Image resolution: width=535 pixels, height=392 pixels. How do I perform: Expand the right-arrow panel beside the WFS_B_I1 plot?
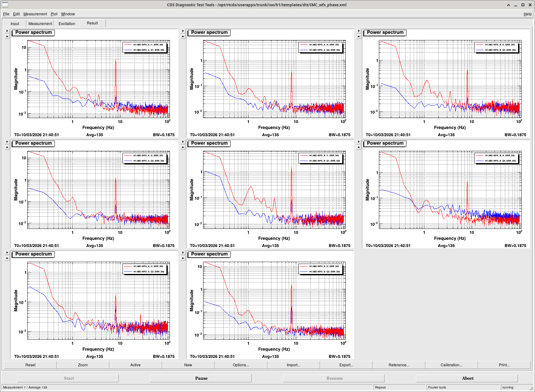pos(183,142)
